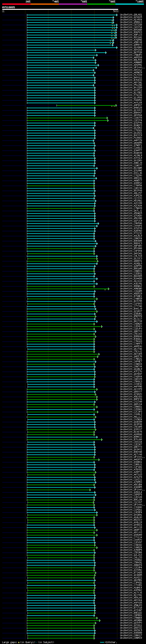Click the purple ~60% identity legend bar
This screenshot has height=644, width=146.
pyautogui.click(x=73, y=4)
